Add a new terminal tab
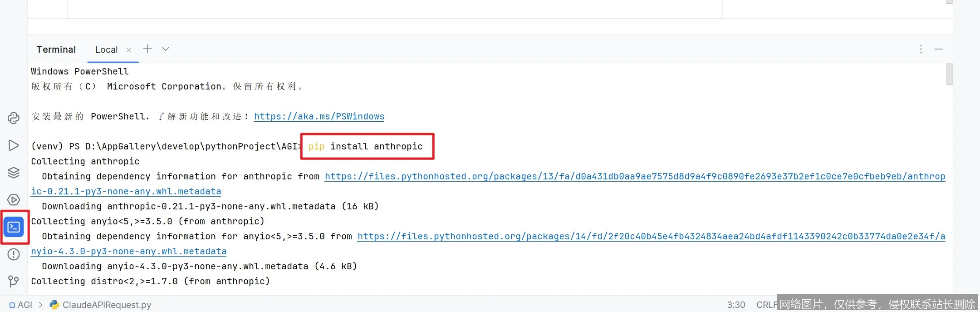The height and width of the screenshot is (312, 980). coord(147,49)
